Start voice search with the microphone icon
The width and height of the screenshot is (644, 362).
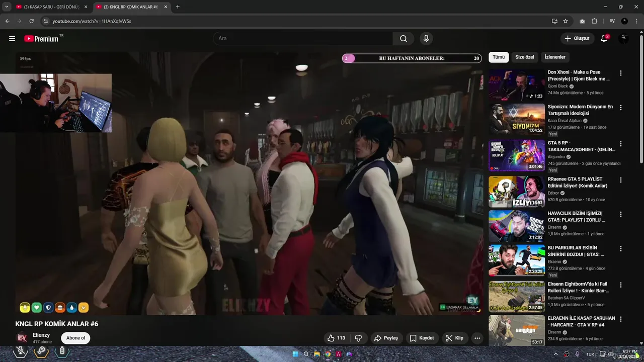click(426, 39)
